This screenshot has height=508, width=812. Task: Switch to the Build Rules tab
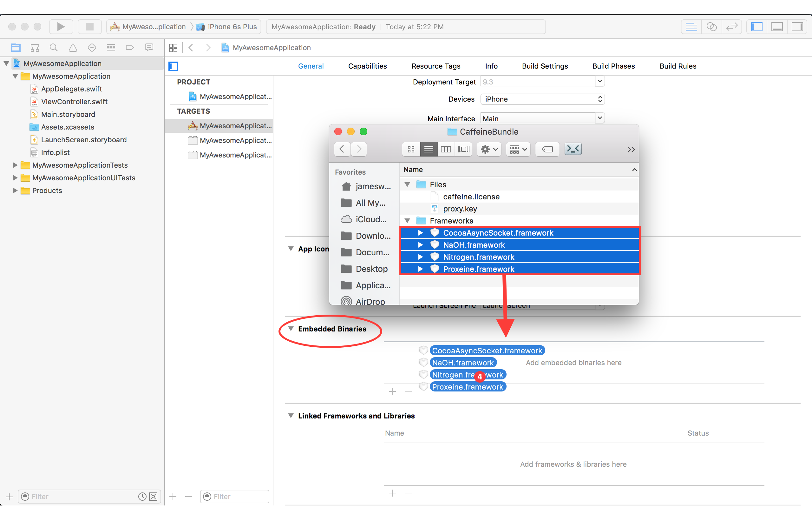678,66
